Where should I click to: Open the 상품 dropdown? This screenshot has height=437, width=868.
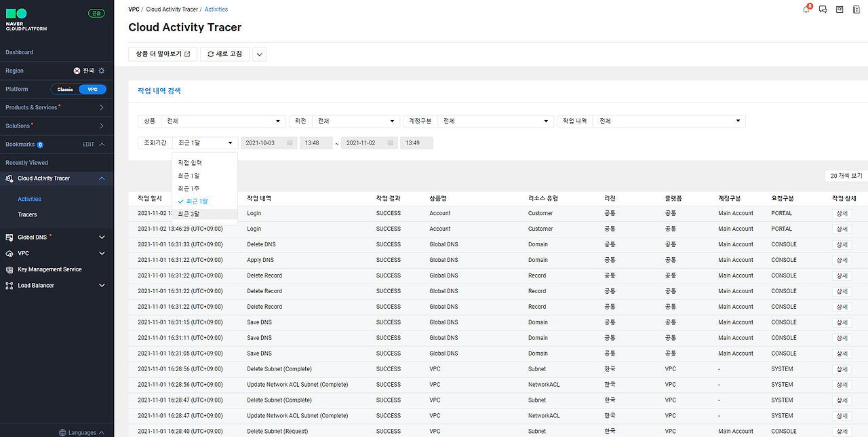(222, 121)
